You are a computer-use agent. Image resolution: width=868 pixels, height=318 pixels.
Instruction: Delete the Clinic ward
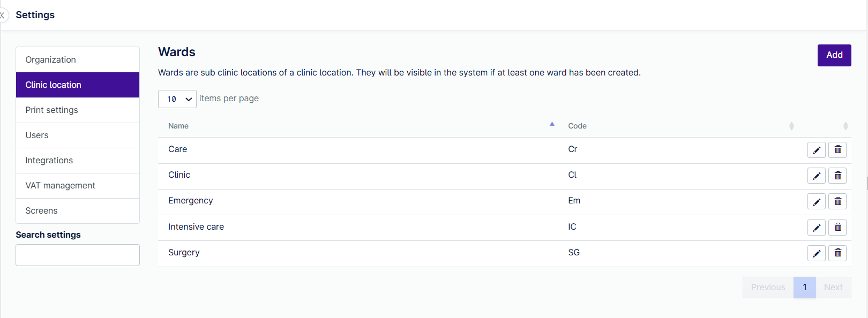click(837, 176)
